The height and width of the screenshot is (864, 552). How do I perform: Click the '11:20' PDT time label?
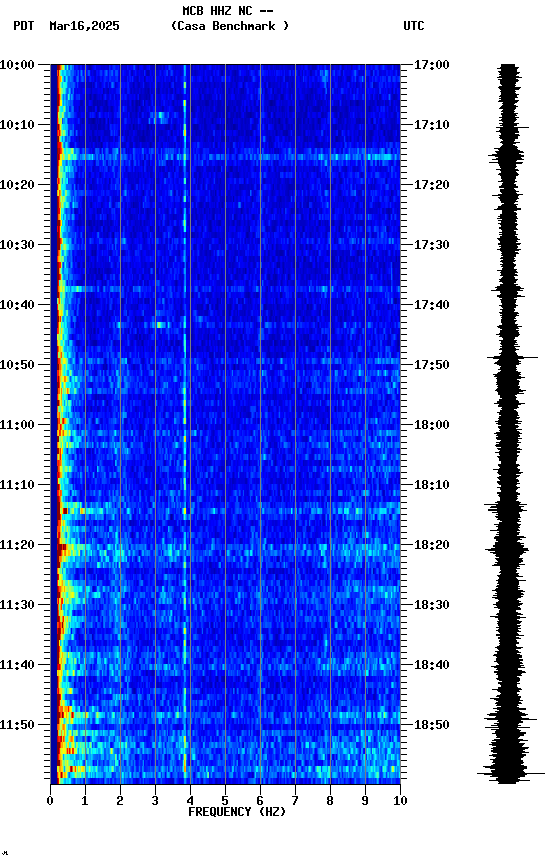(17, 545)
